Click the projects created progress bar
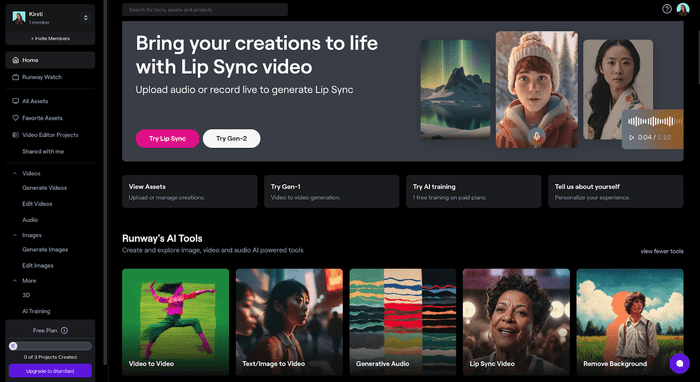 (x=50, y=346)
